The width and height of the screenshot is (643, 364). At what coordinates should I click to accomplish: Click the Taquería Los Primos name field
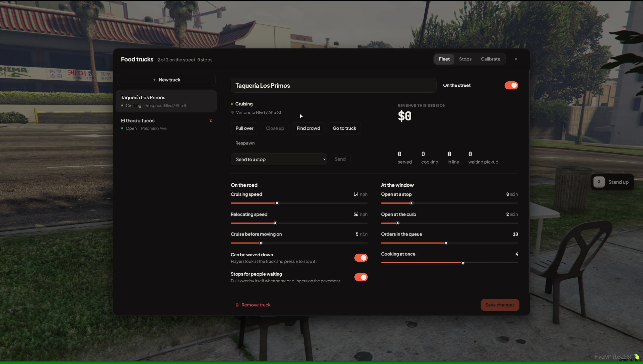click(334, 86)
